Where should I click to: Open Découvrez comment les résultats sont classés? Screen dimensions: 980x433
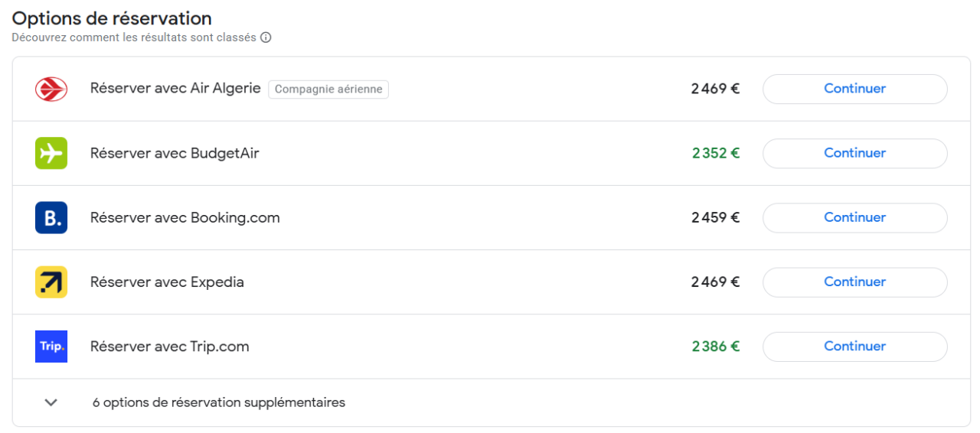click(133, 37)
